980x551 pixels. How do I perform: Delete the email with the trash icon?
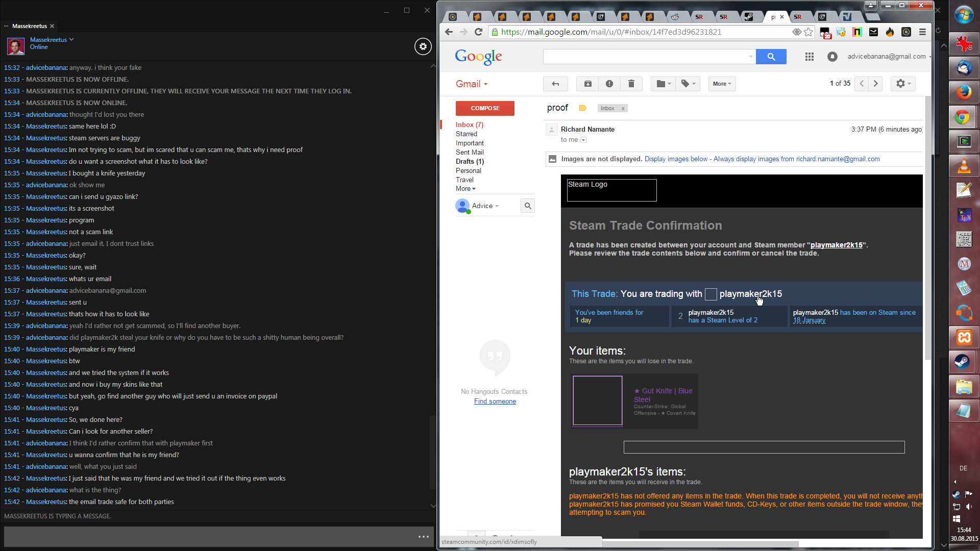(631, 84)
